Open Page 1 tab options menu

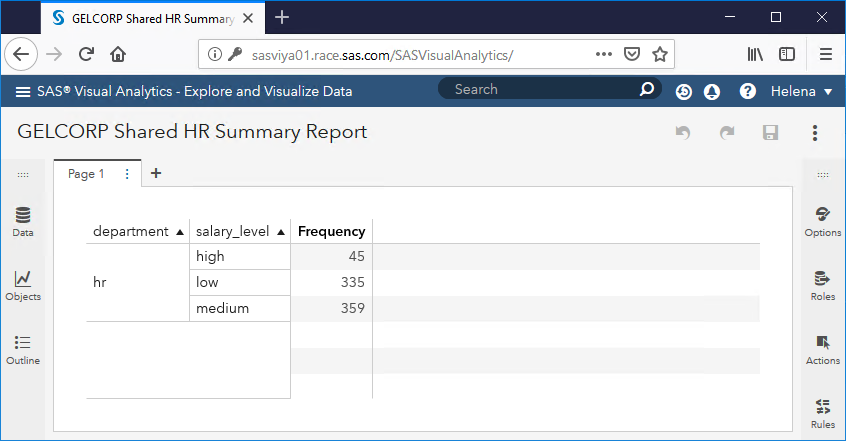point(127,174)
